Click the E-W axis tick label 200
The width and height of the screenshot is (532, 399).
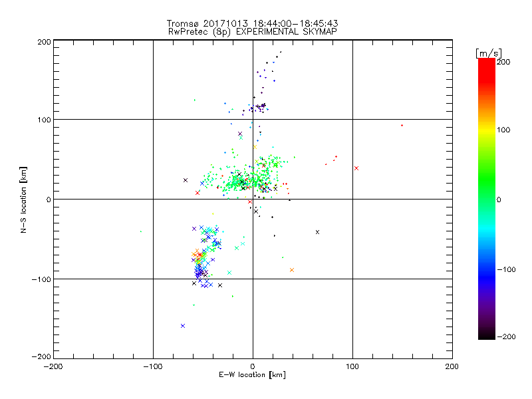pyautogui.click(x=452, y=366)
